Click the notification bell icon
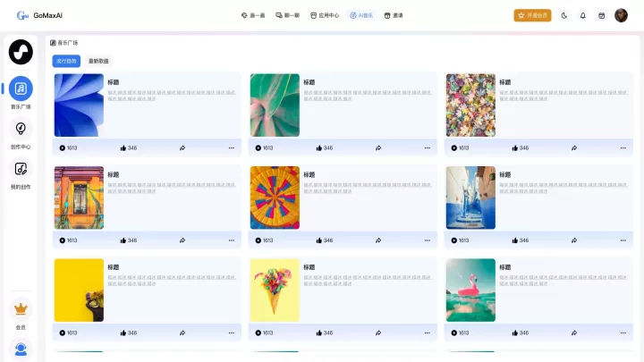Screen dimensions: 644x362 click(583, 15)
